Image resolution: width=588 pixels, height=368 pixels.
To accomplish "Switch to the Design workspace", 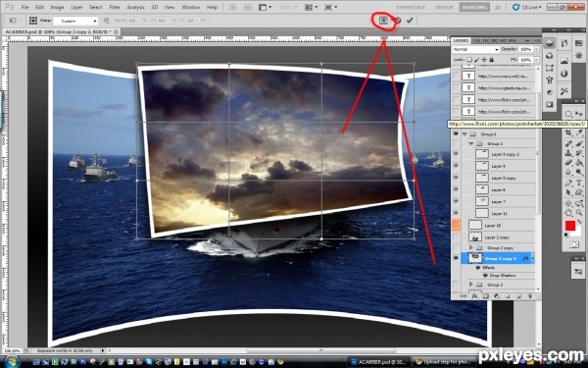I will pyautogui.click(x=444, y=7).
